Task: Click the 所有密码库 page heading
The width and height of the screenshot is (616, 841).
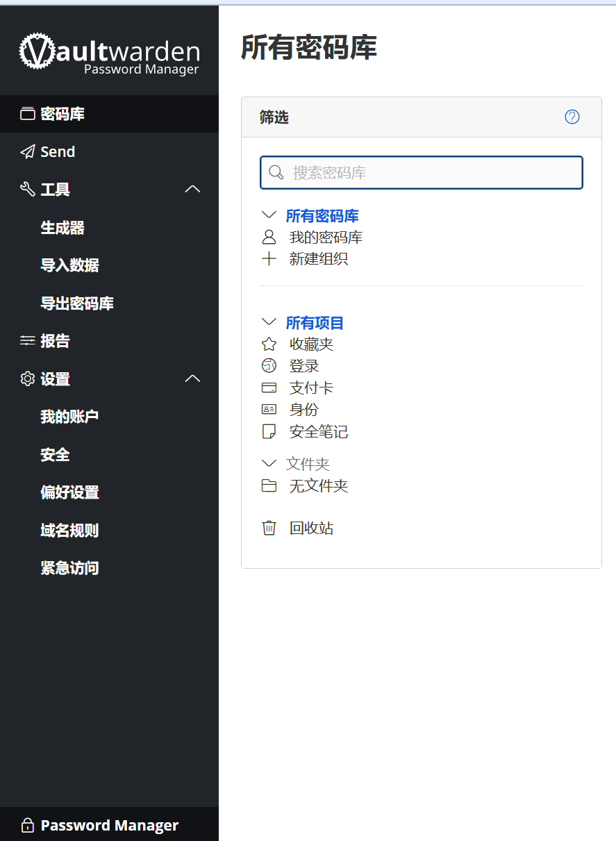Action: pos(309,47)
